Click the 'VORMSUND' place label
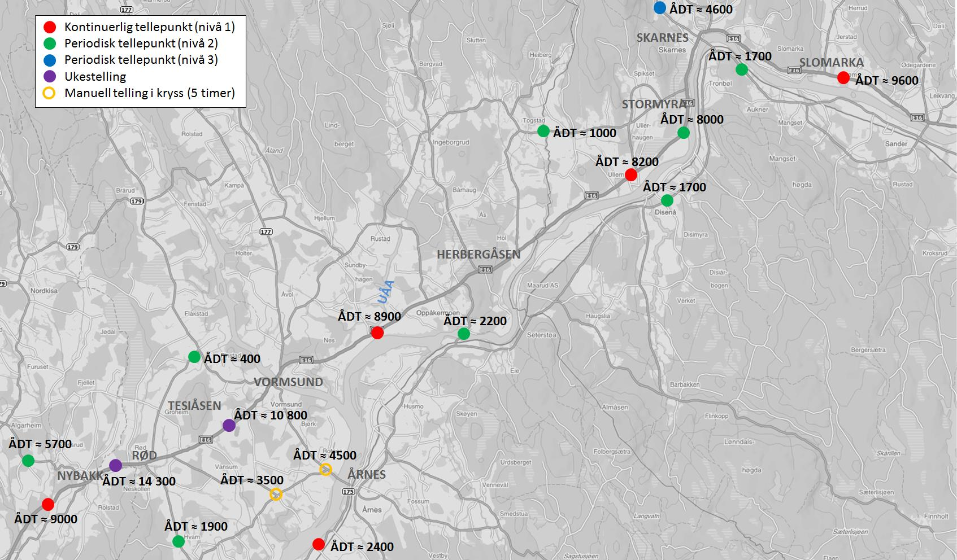This screenshot has height=560, width=957. click(x=288, y=382)
